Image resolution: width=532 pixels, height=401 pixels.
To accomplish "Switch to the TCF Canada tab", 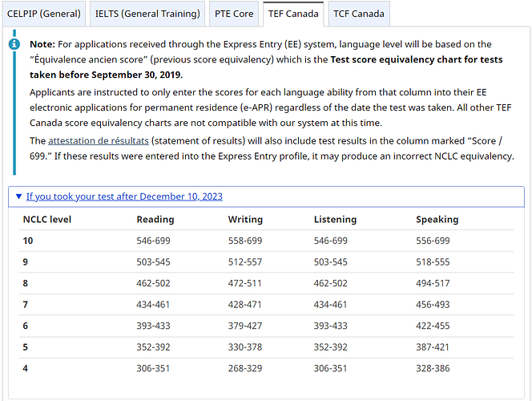I will coord(358,14).
